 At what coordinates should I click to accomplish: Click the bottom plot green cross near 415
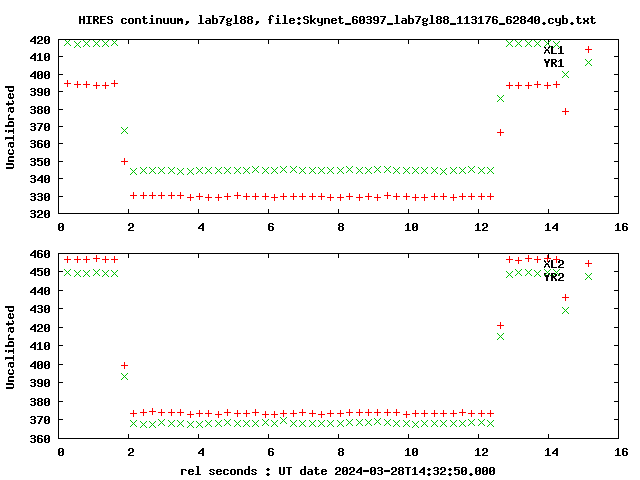(x=500, y=336)
